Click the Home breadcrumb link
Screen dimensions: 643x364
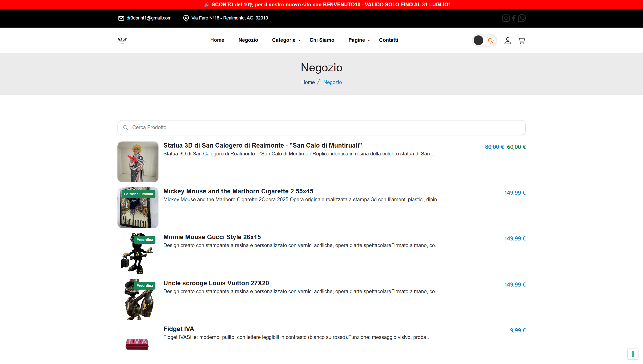coord(308,82)
